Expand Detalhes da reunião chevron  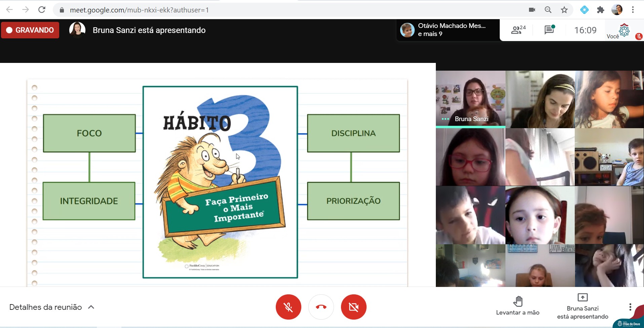91,307
